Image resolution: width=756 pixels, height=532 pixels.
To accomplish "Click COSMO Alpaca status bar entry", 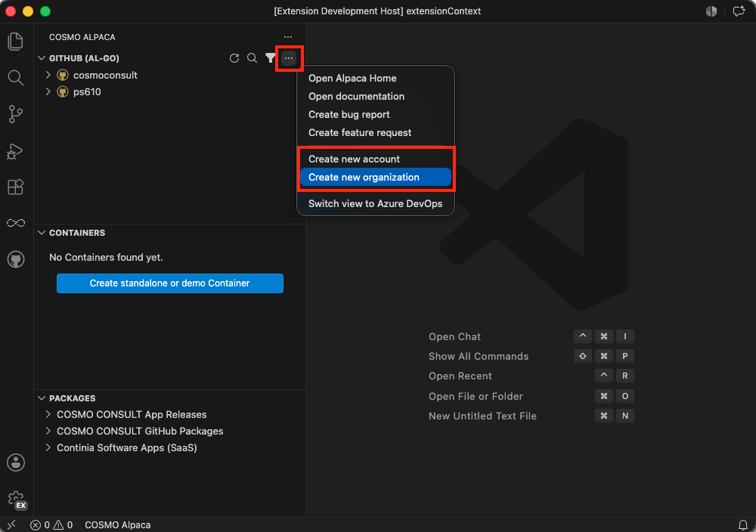I will click(x=118, y=524).
